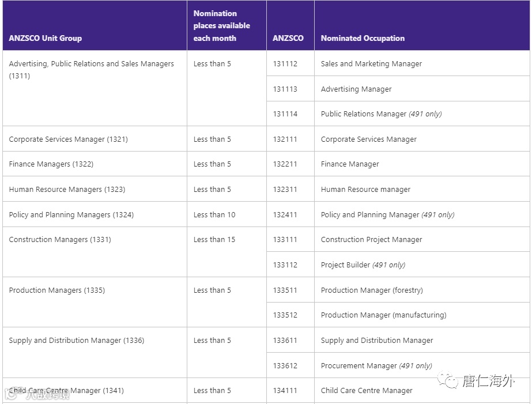532x404 pixels.
Task: Click the Nominated Occupation column header
Action: tap(363, 38)
